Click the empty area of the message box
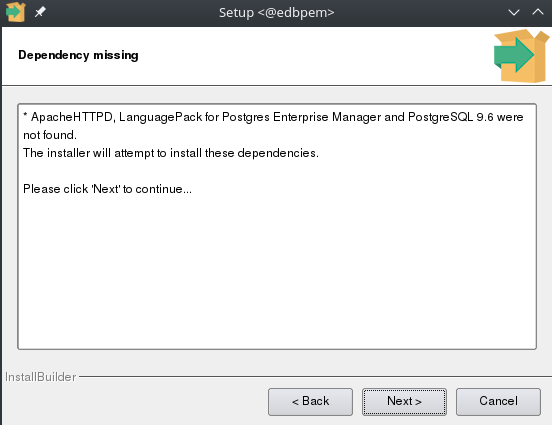552x425 pixels. tap(277, 273)
